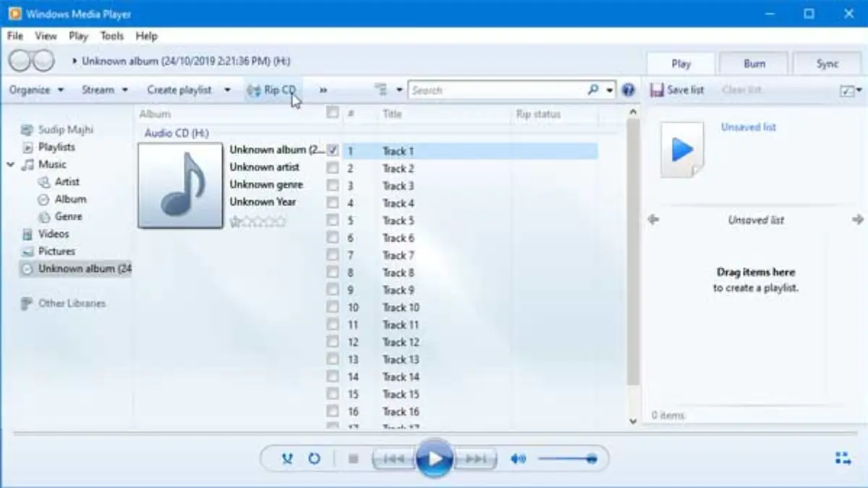Open the View menu
The height and width of the screenshot is (488, 868).
coord(46,36)
